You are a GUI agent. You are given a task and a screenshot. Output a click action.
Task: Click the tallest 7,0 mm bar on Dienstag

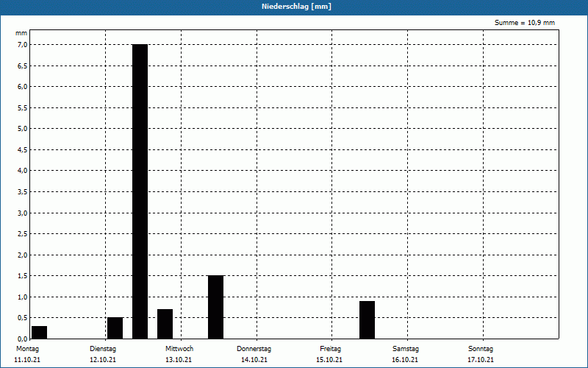coord(140,191)
